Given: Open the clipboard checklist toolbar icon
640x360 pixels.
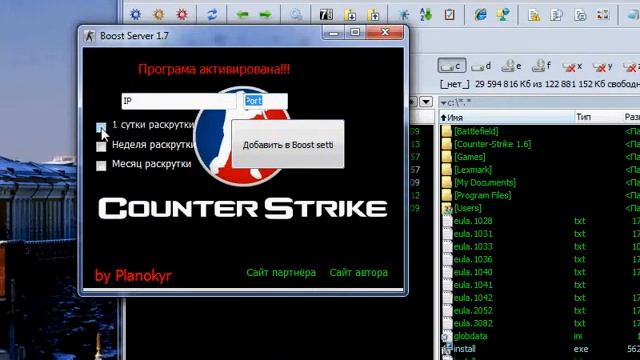Looking at the screenshot, I should pos(449,15).
